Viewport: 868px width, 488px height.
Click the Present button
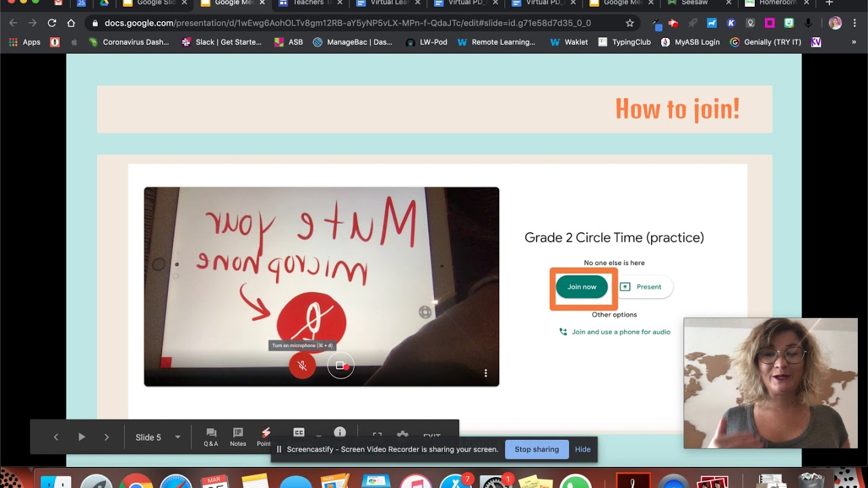tap(642, 287)
